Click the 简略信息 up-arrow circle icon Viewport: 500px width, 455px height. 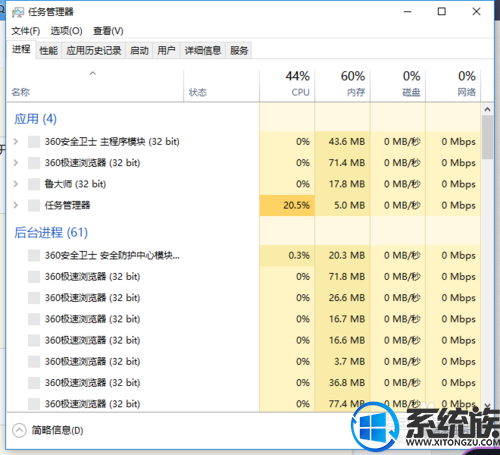pyautogui.click(x=19, y=430)
